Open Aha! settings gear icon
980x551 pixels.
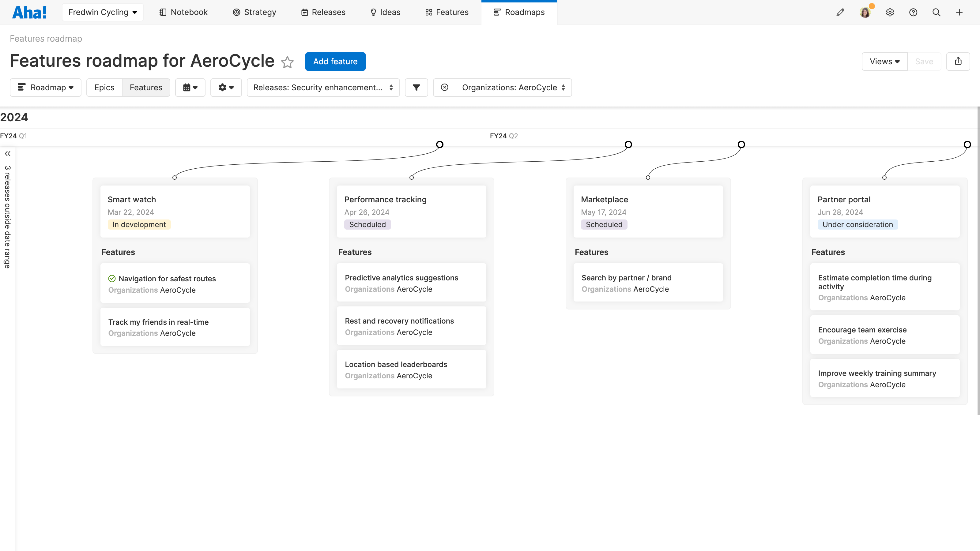[x=890, y=12]
